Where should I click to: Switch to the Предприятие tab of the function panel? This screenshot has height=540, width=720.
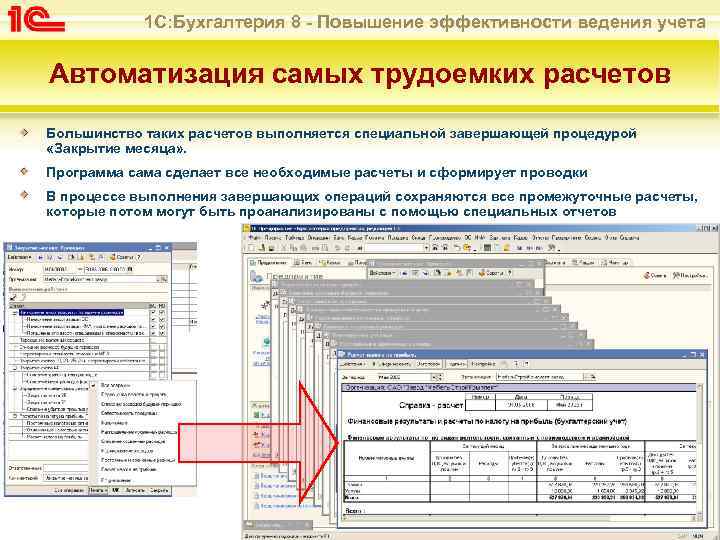270,263
